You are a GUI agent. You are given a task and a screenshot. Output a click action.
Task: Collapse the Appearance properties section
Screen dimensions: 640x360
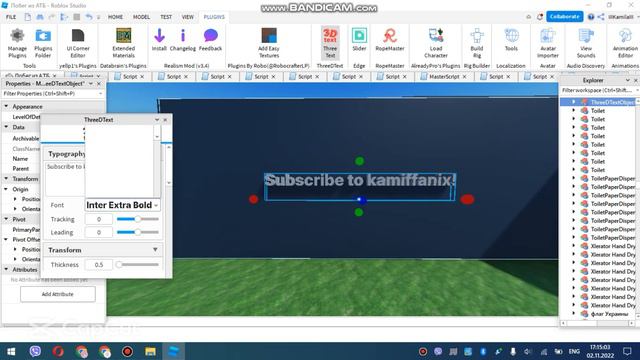(x=6, y=106)
